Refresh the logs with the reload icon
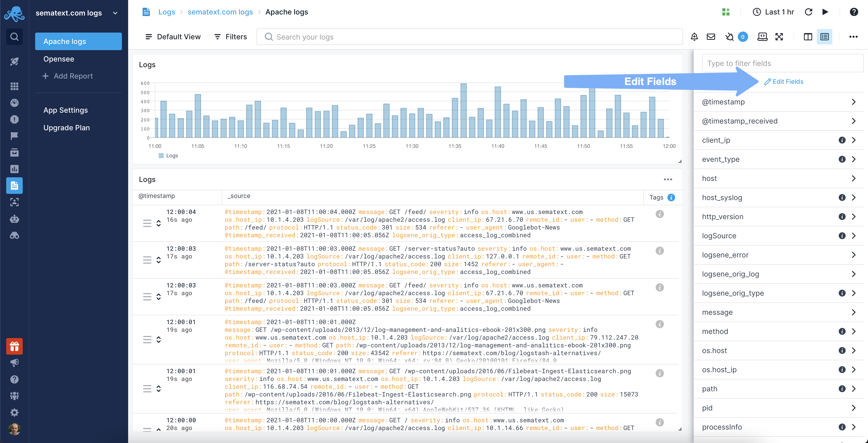The height and width of the screenshot is (443, 868). point(808,12)
